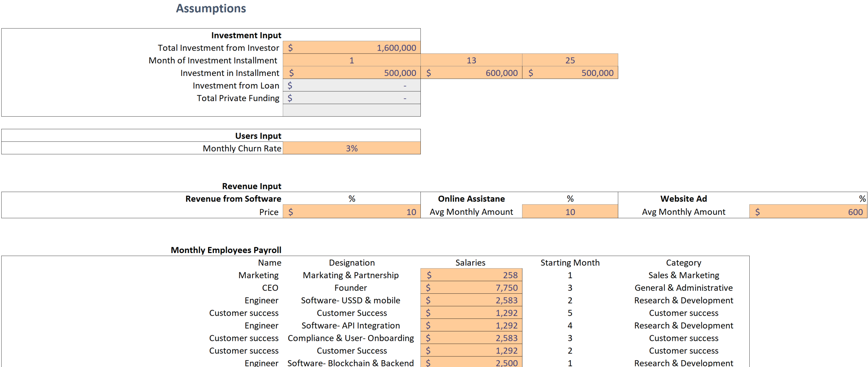Click the 'Designation' column header
This screenshot has height=367, width=868.
click(352, 263)
